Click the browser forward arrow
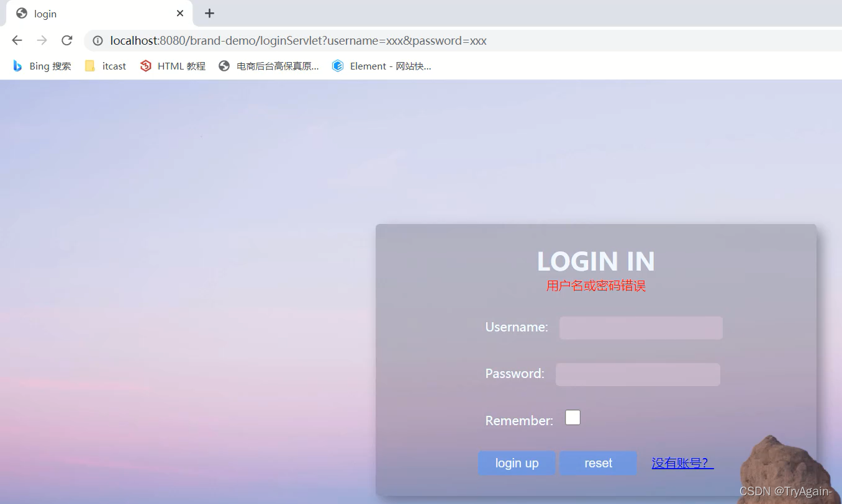The image size is (842, 504). pos(42,40)
